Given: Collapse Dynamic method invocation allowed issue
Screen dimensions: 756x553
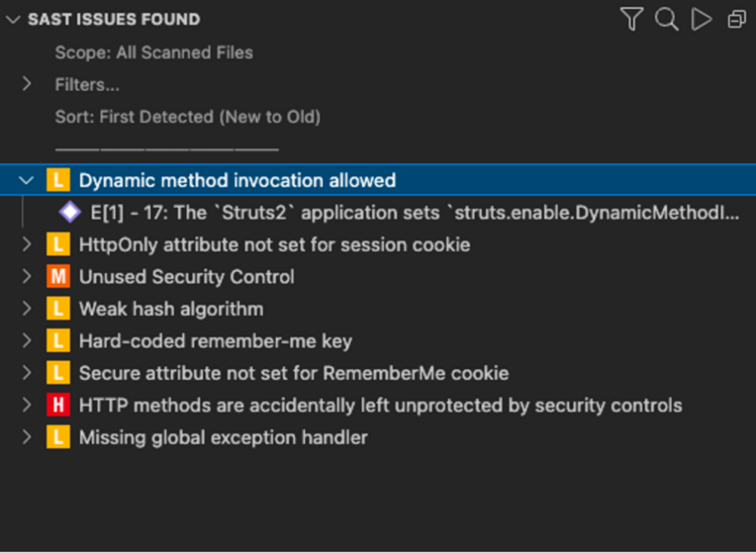Looking at the screenshot, I should point(27,180).
